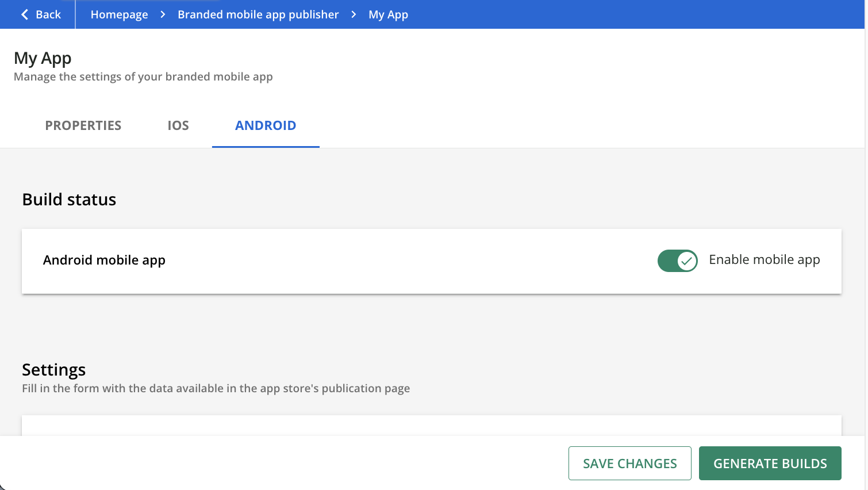Viewport: 868px width, 490px height.
Task: Click the chevron separator before My App breadcrumb
Action: [x=354, y=14]
